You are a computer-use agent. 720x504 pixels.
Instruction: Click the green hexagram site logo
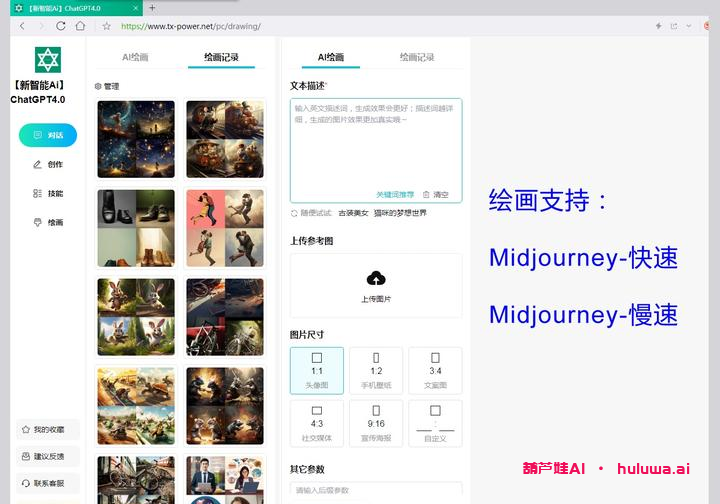48,60
